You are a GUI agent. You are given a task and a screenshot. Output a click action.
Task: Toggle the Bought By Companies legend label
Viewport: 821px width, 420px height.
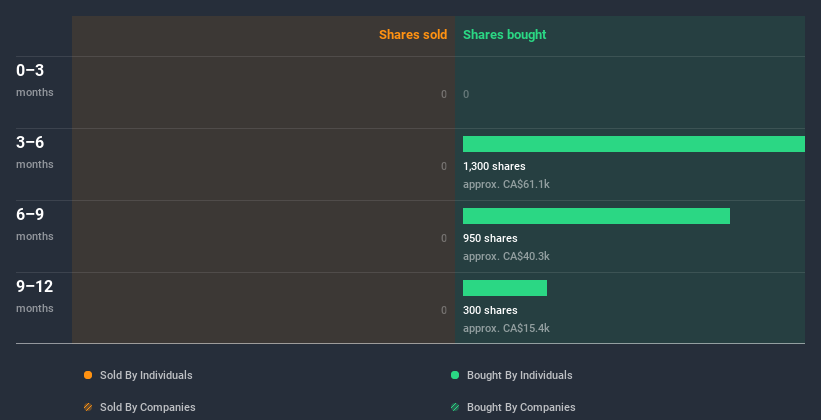click(x=521, y=407)
